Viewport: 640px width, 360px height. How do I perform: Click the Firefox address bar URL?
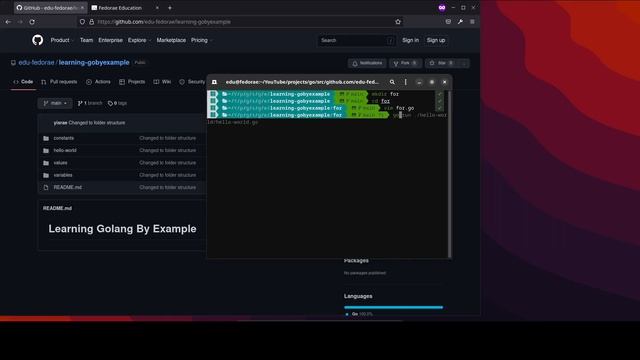[164, 22]
